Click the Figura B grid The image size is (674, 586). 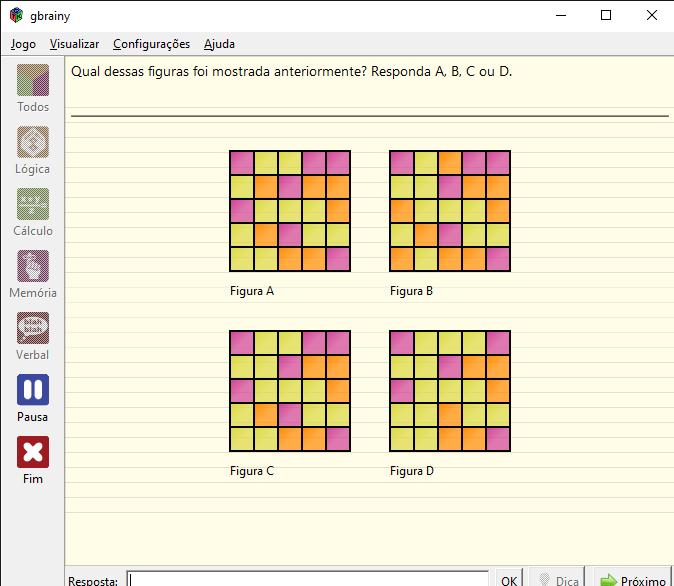pyautogui.click(x=450, y=211)
